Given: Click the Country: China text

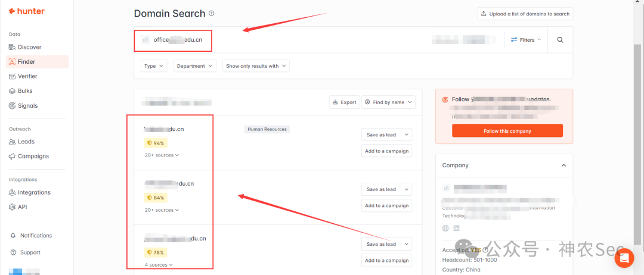Looking at the screenshot, I should tap(461, 270).
